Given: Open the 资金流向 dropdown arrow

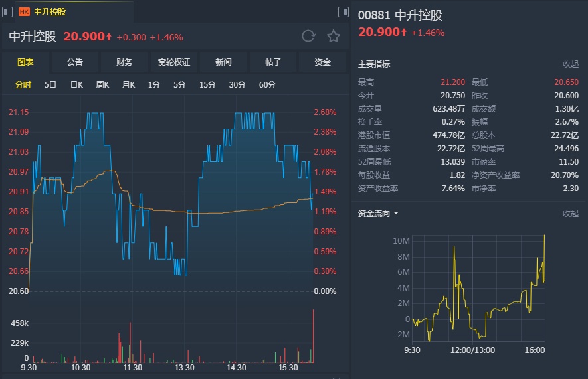Looking at the screenshot, I should pyautogui.click(x=396, y=214).
